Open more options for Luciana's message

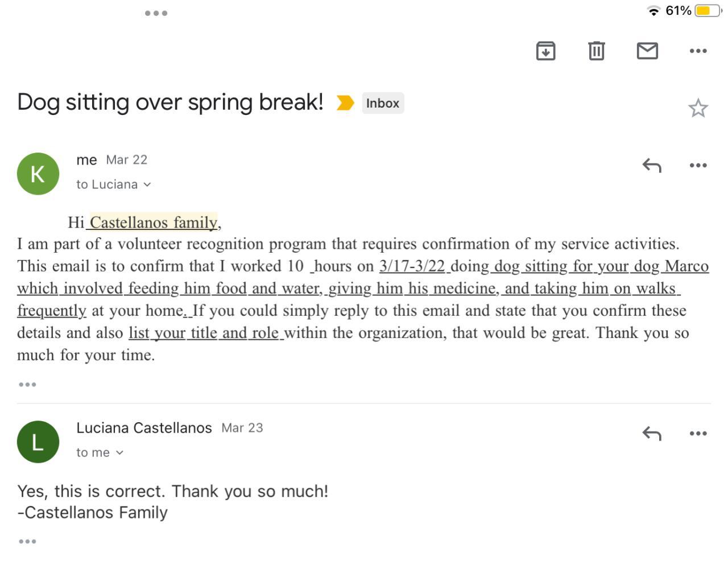click(x=698, y=434)
